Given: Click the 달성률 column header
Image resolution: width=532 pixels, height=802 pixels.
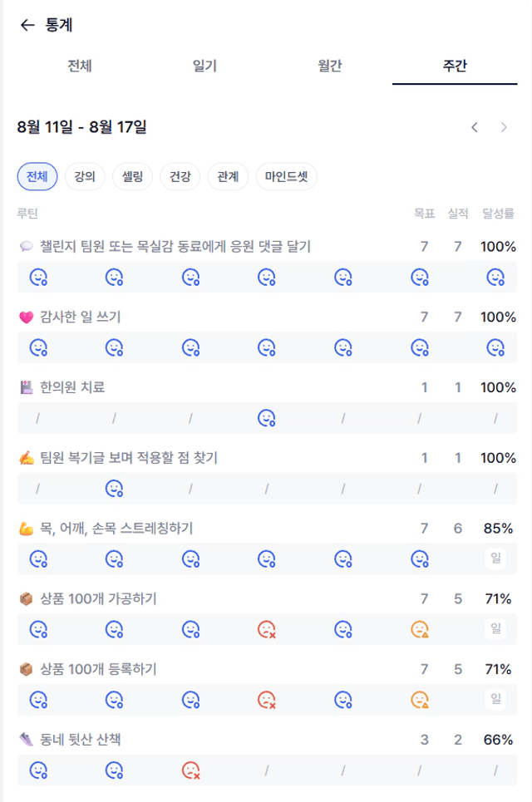Looking at the screenshot, I should 498,214.
